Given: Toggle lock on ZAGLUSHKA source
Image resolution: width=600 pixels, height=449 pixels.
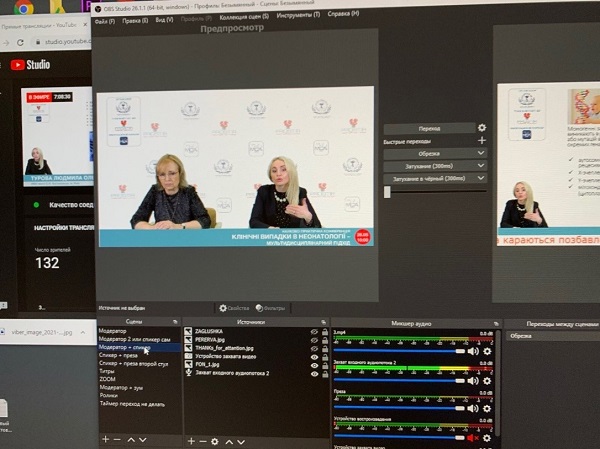Looking at the screenshot, I should (x=324, y=331).
